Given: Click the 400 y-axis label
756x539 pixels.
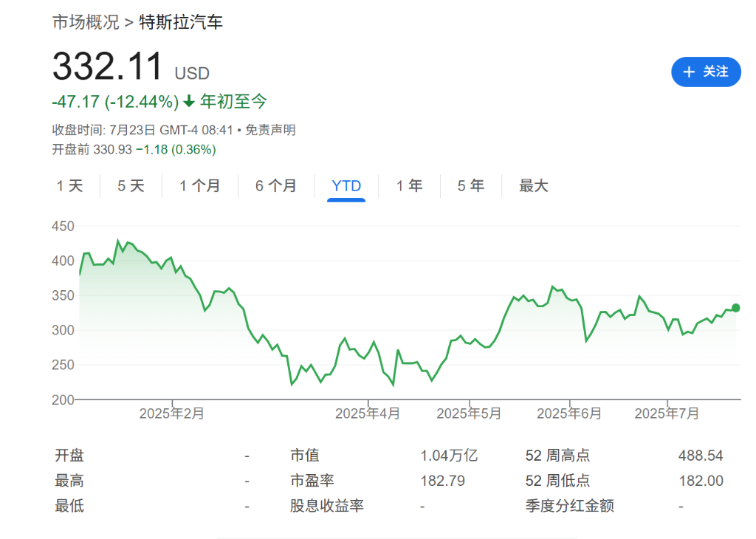Looking at the screenshot, I should tap(63, 261).
